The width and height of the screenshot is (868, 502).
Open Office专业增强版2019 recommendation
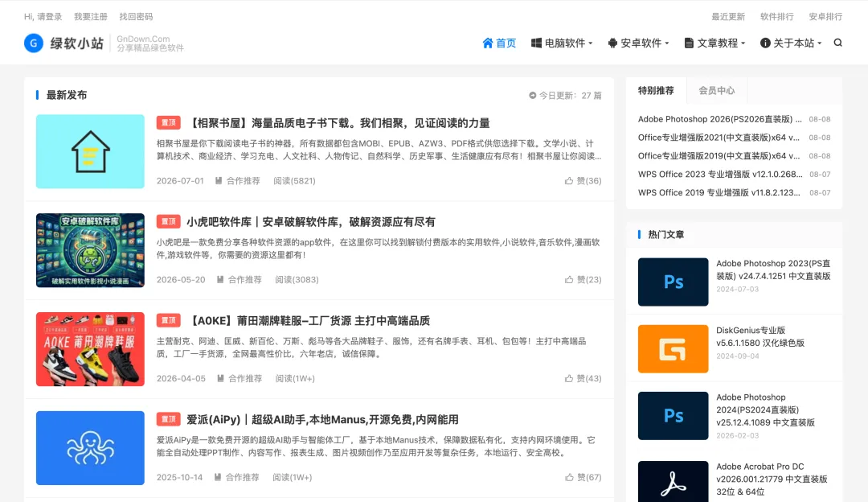coord(719,156)
